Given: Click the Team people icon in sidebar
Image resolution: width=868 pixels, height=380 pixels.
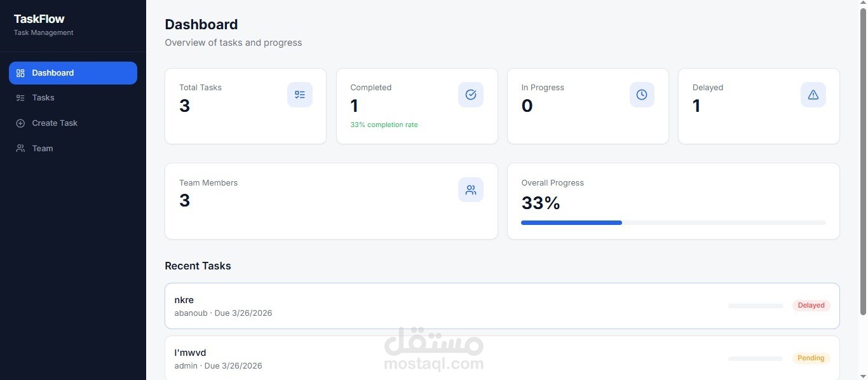Looking at the screenshot, I should (20, 148).
